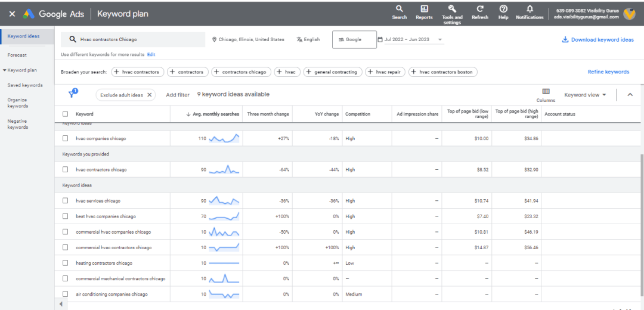Check the 'commercial hvac contractors chicago' row
Viewport: 644px width, 310px height.
click(66, 247)
